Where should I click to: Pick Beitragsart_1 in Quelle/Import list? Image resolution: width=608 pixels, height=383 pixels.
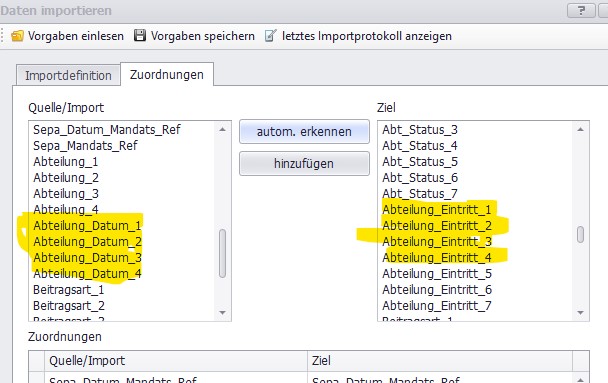tap(69, 290)
